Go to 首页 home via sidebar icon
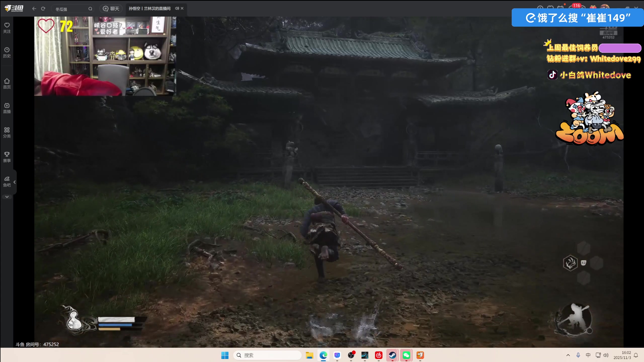The width and height of the screenshot is (644, 362). click(7, 83)
